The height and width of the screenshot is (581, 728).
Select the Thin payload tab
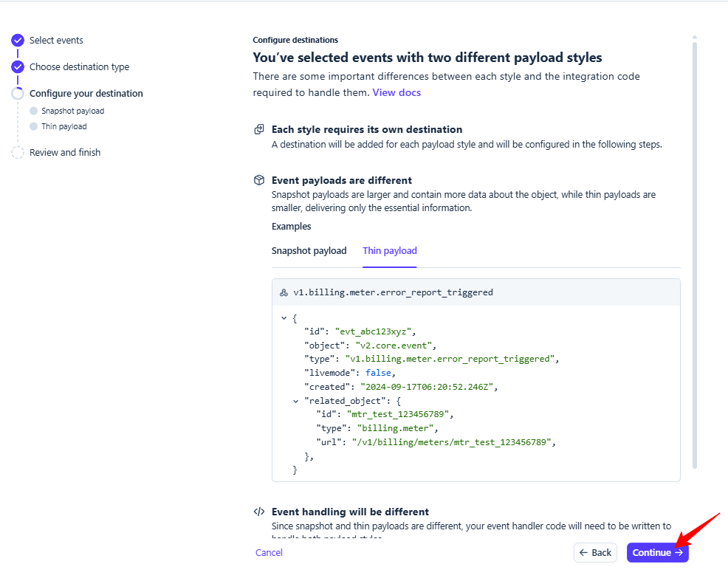[x=390, y=251]
